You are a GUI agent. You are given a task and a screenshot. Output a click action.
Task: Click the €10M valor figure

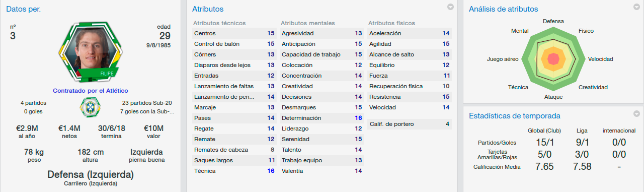153,129
